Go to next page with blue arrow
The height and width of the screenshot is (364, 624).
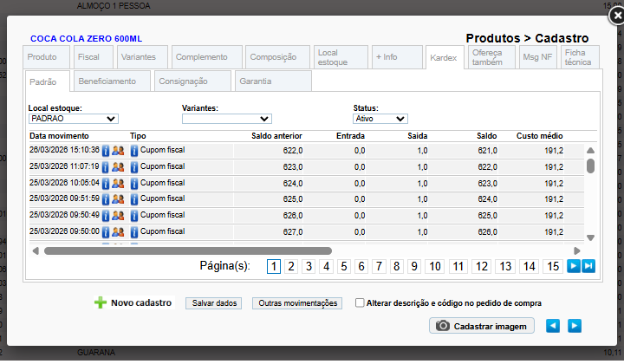574,266
